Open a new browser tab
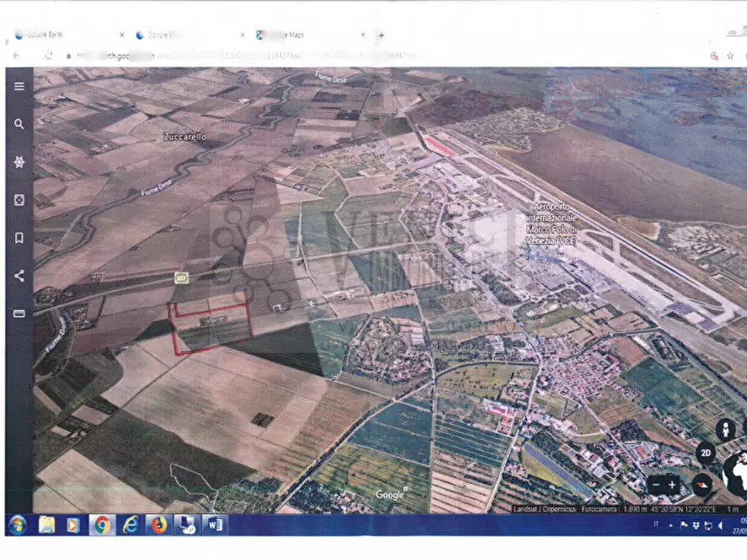This screenshot has height=560, width=747. (381, 35)
